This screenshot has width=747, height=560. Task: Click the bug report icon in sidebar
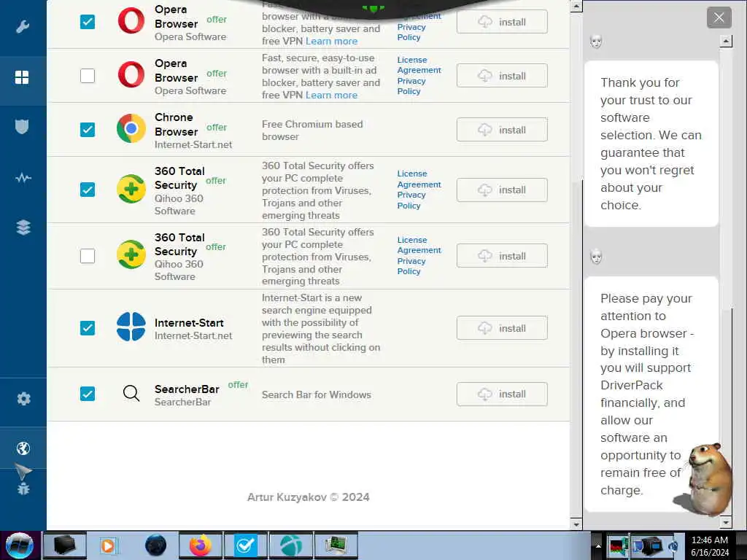(23, 489)
